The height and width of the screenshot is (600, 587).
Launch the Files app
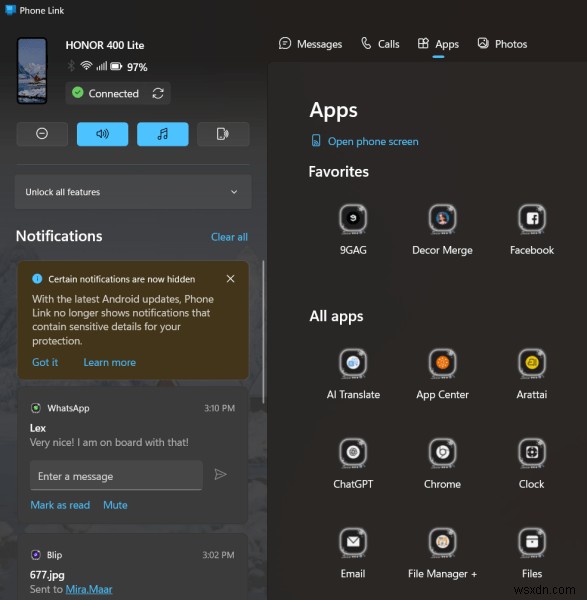pyautogui.click(x=532, y=542)
